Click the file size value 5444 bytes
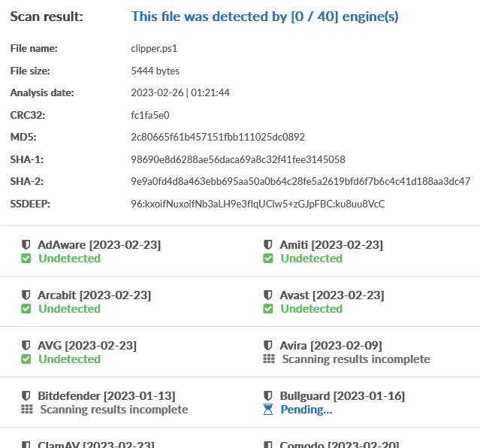This screenshot has width=480, height=448. point(155,71)
